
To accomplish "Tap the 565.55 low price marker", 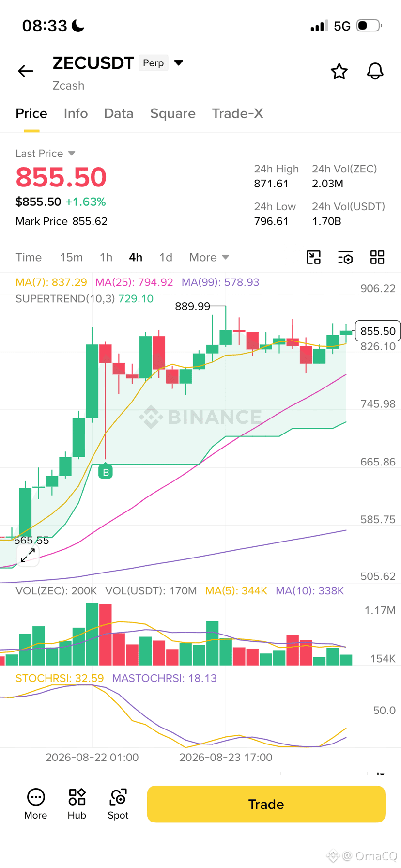I will click(31, 541).
